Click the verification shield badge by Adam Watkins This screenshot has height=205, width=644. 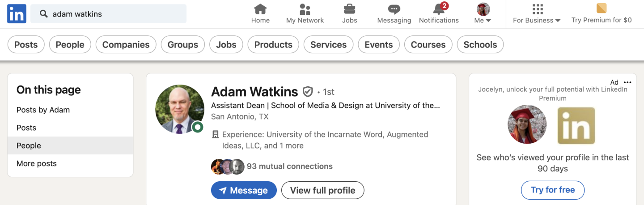pyautogui.click(x=308, y=92)
